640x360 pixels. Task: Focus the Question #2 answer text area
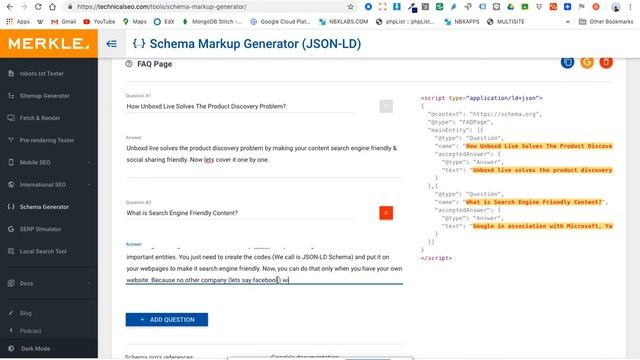264,265
